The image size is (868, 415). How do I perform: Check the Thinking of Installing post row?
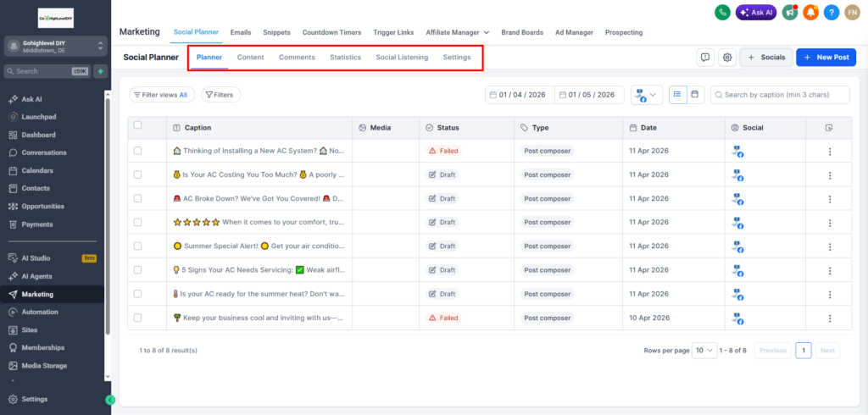[138, 151]
